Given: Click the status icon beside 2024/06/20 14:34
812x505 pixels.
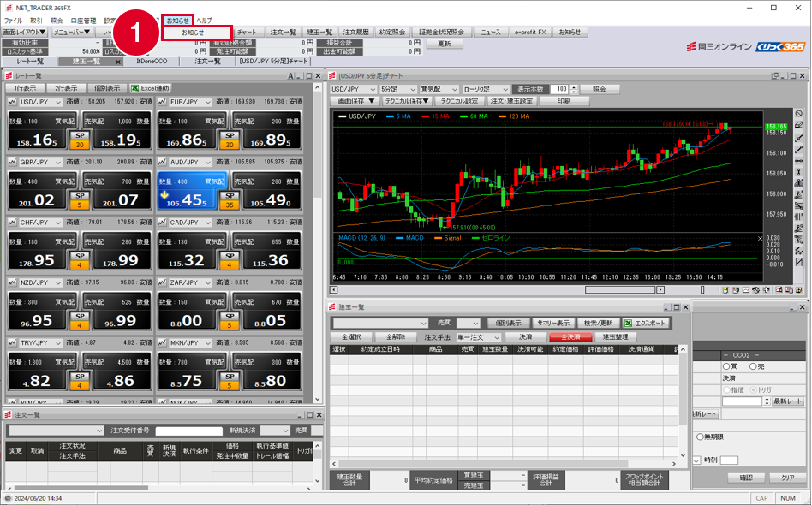Looking at the screenshot, I should pos(8,498).
